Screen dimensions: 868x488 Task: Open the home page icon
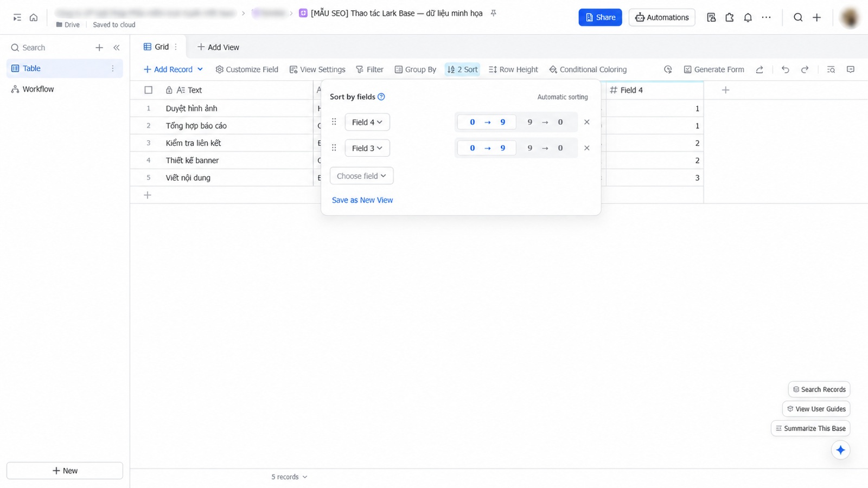tap(34, 17)
